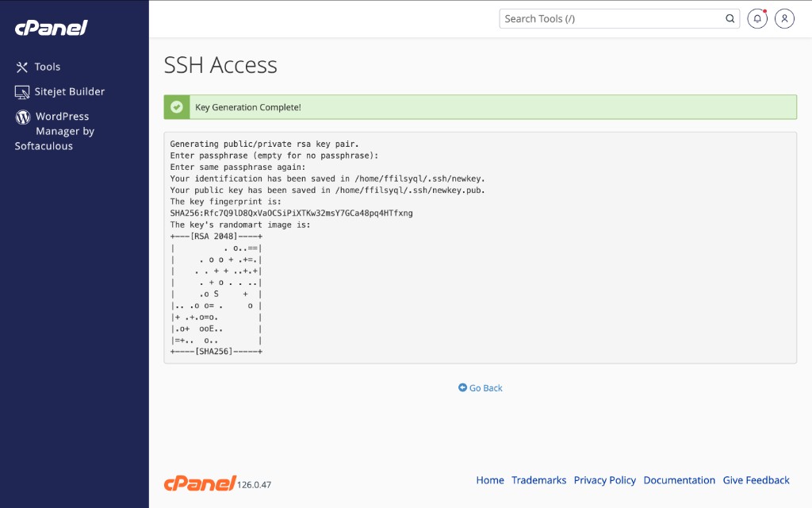
Task: Open the Tools menu item label
Action: (x=48, y=67)
